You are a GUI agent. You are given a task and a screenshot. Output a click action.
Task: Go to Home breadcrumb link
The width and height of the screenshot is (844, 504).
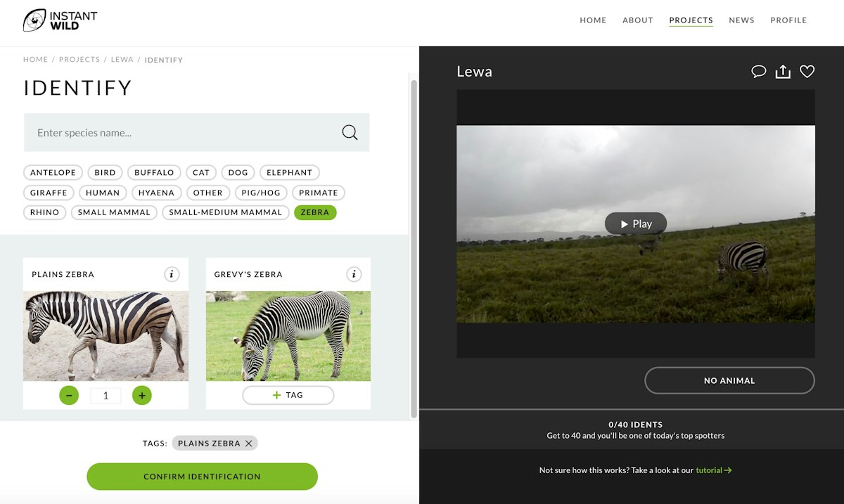[x=35, y=60]
